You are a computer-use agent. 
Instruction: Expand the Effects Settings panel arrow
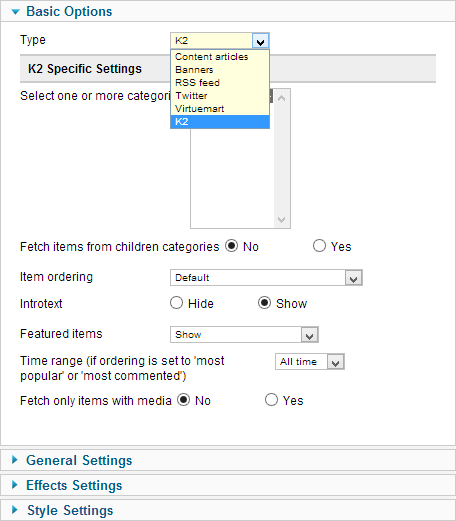[15, 485]
